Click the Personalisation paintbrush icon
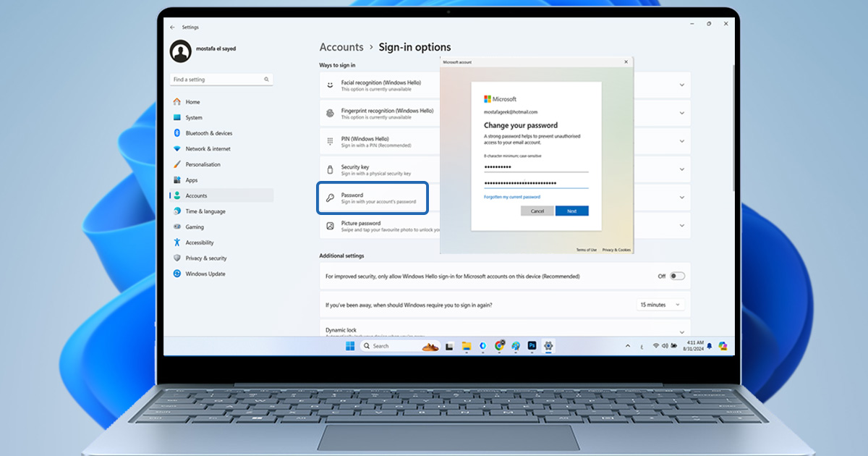This screenshot has height=456, width=868. 177,164
